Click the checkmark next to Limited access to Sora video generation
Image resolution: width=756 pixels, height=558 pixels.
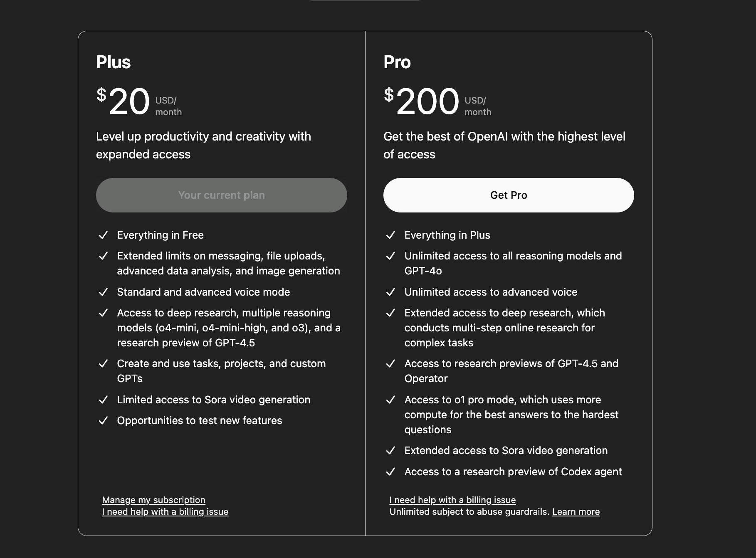[x=104, y=400]
